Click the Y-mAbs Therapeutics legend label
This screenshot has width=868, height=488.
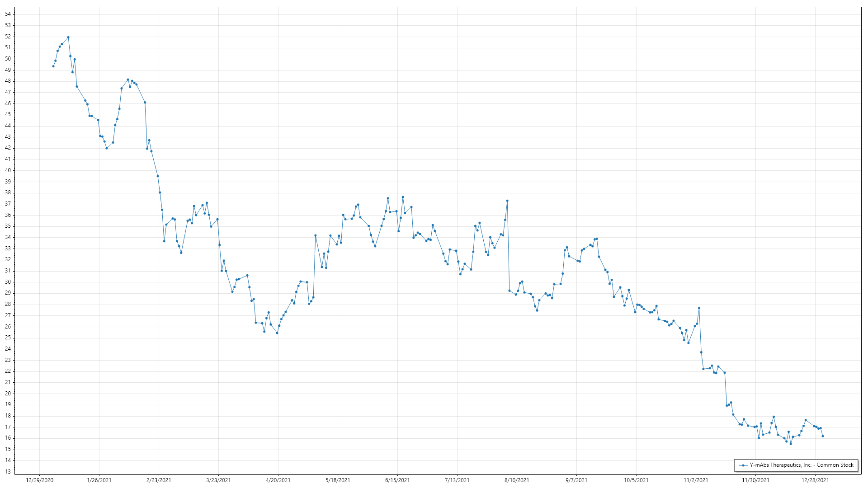(802, 465)
